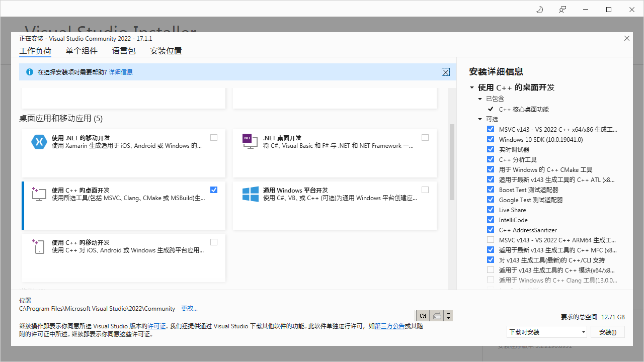Screen dimensions: 644x362
Task: Uncheck Boost.Test 测试适配器
Action: [x=491, y=190]
